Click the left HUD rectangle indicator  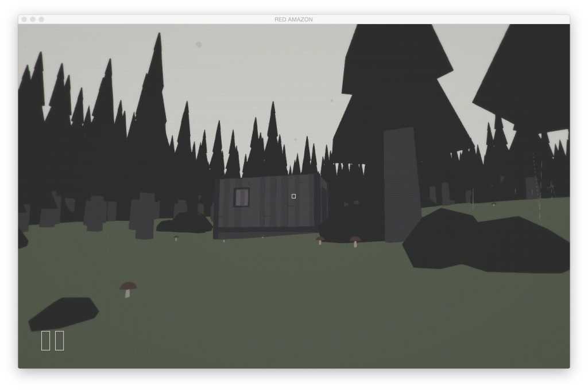point(46,340)
